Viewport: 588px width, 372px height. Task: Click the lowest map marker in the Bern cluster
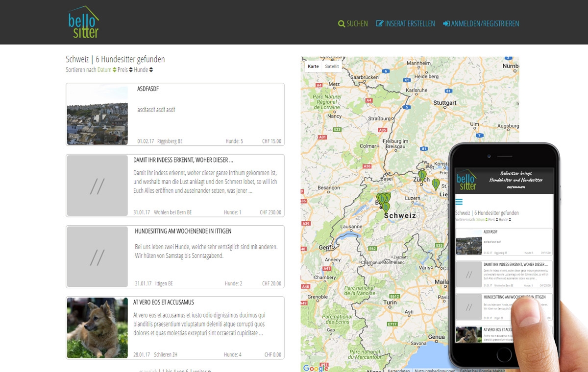386,207
